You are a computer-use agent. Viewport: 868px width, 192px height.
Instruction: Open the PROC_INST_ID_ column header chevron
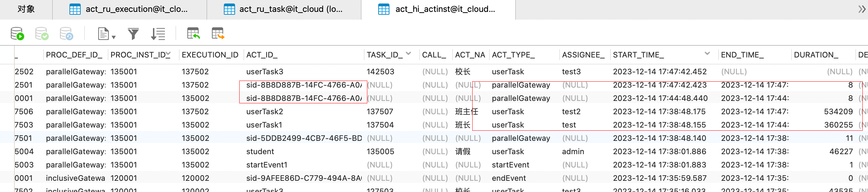[168, 54]
